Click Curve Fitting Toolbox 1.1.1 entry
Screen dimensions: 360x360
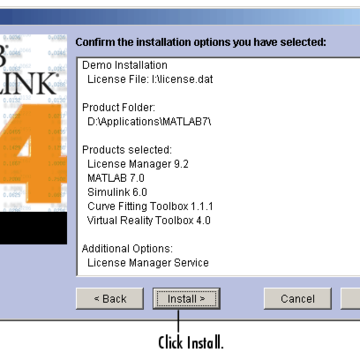[x=150, y=206]
